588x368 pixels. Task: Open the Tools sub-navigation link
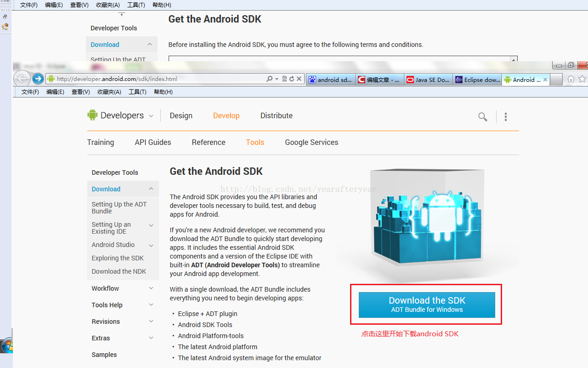point(255,143)
